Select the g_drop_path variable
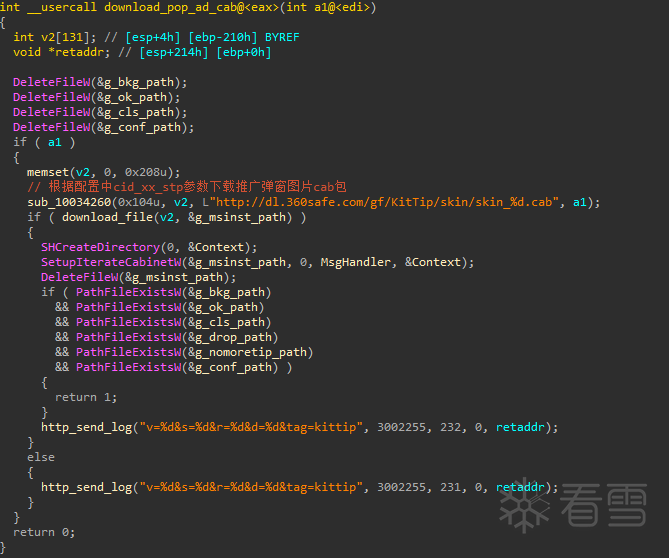Viewport: 669px width, 558px height. pyautogui.click(x=233, y=337)
